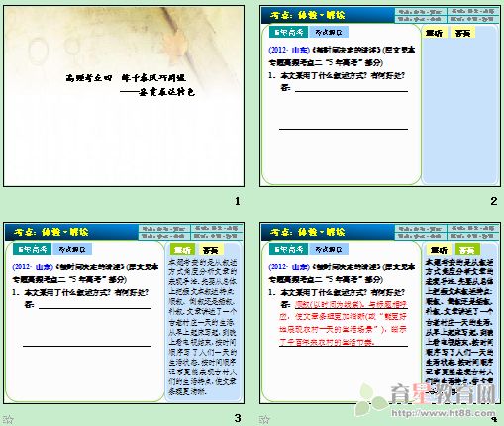The image size is (504, 426).
Task: Open the 考点解读 tab in slide 2
Action: coord(329,32)
